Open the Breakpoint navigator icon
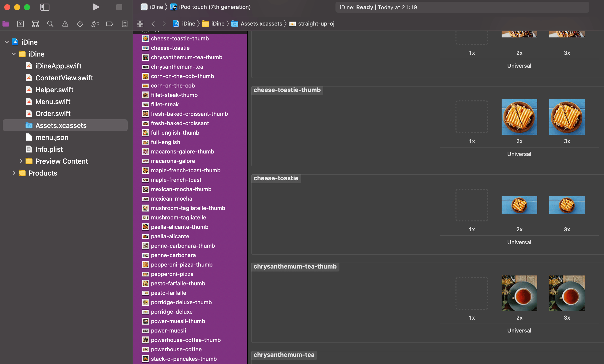The height and width of the screenshot is (364, 604). (x=110, y=24)
